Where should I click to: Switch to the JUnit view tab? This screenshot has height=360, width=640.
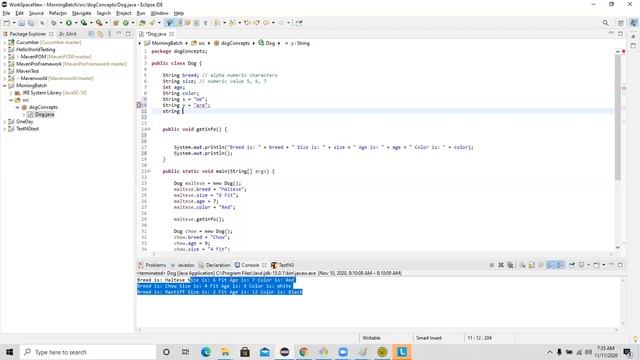(x=67, y=34)
